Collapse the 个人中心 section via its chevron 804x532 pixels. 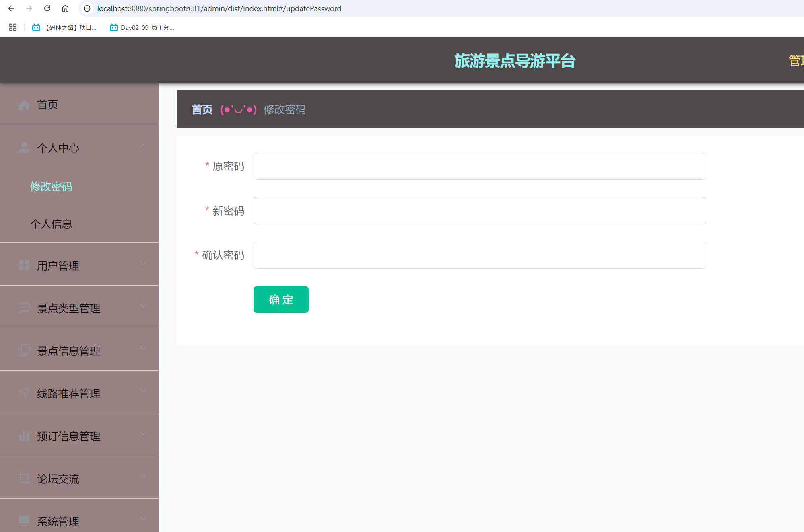(x=143, y=146)
